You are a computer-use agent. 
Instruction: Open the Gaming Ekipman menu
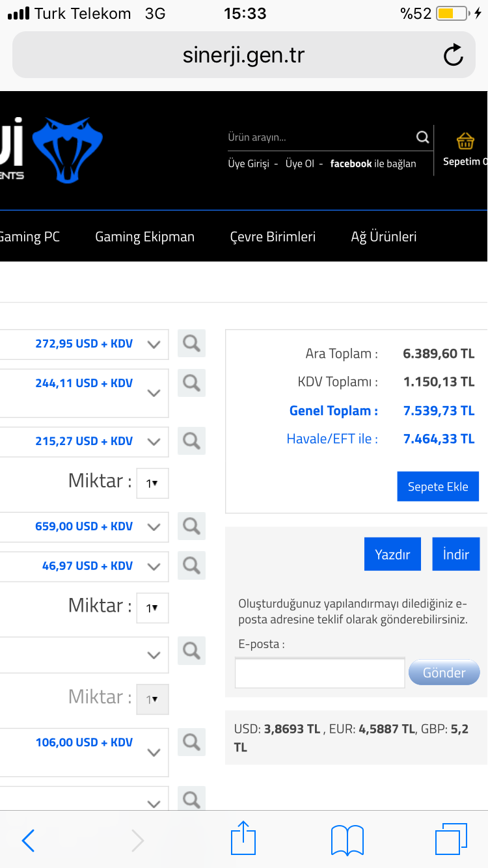click(144, 237)
